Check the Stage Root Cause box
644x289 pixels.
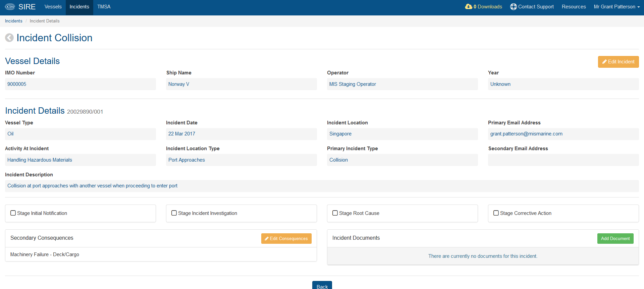[335, 213]
